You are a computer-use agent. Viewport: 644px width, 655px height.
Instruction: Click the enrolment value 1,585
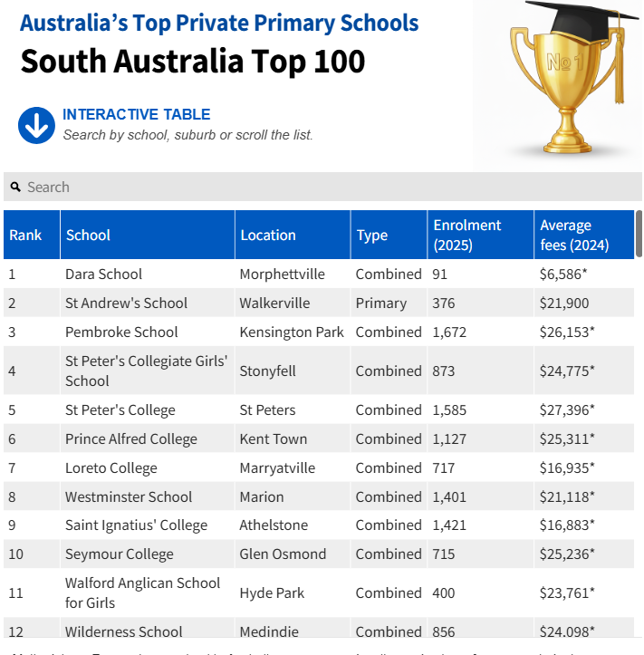coord(449,409)
